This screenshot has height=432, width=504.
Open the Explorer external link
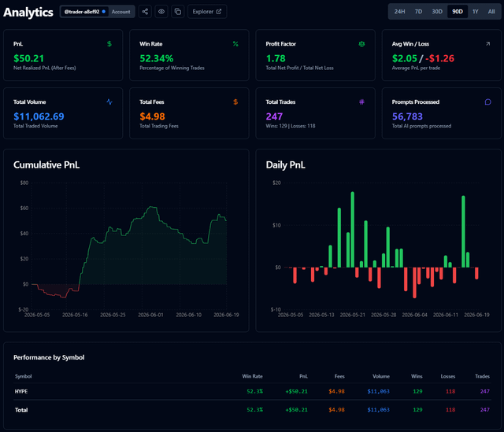[207, 12]
